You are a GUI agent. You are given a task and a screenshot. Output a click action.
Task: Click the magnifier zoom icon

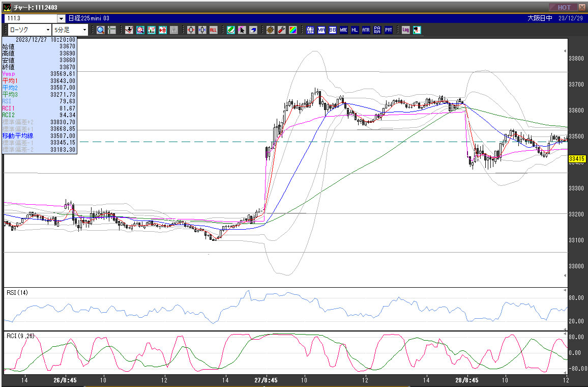pos(101,30)
